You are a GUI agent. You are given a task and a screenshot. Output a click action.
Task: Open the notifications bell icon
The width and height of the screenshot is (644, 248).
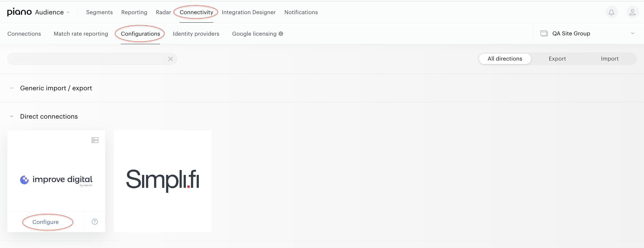pyautogui.click(x=611, y=12)
